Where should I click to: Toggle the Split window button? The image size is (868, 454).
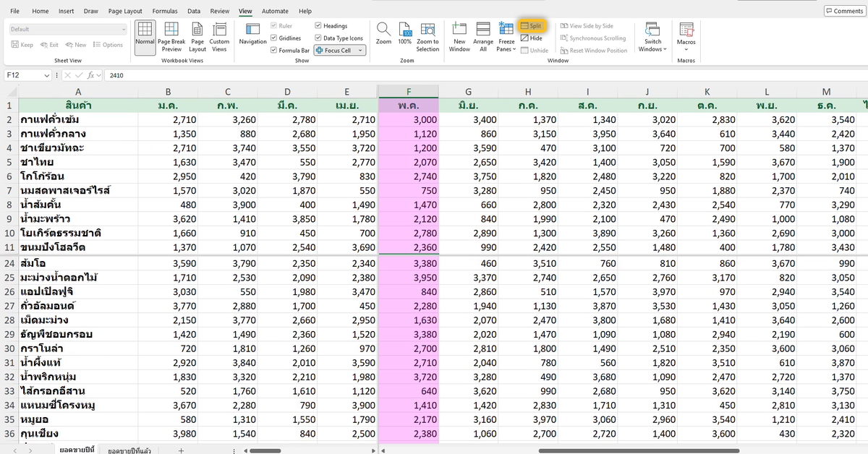click(531, 26)
